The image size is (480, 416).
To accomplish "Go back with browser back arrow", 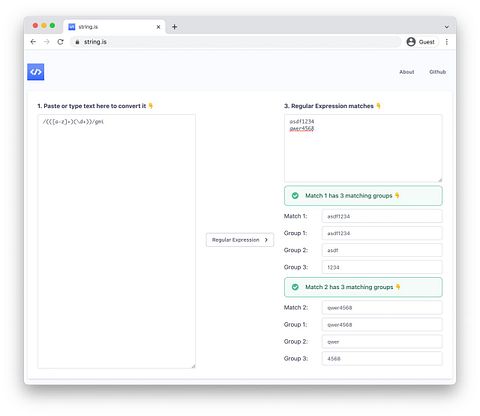I will 33,42.
